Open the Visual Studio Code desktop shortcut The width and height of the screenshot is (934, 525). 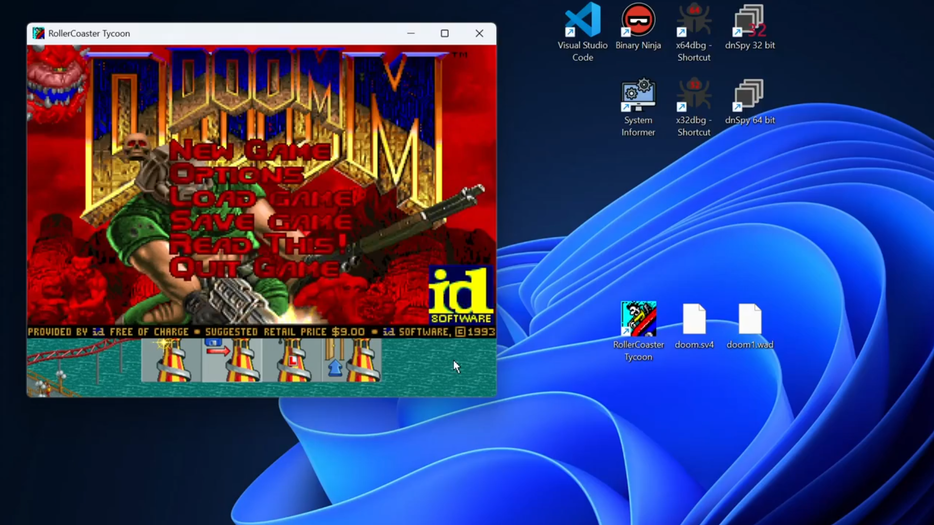click(x=583, y=32)
